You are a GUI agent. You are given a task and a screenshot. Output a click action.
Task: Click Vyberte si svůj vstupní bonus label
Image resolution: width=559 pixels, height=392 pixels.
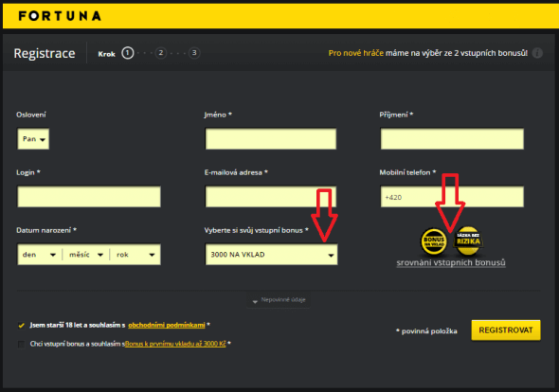pyautogui.click(x=257, y=230)
